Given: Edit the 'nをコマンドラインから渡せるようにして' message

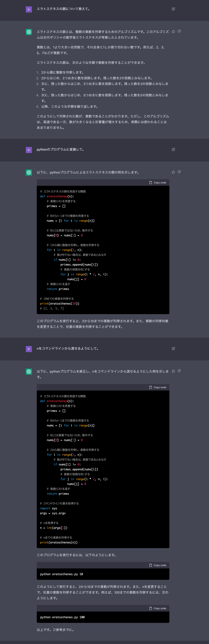Looking at the screenshot, I should pyautogui.click(x=173, y=348).
